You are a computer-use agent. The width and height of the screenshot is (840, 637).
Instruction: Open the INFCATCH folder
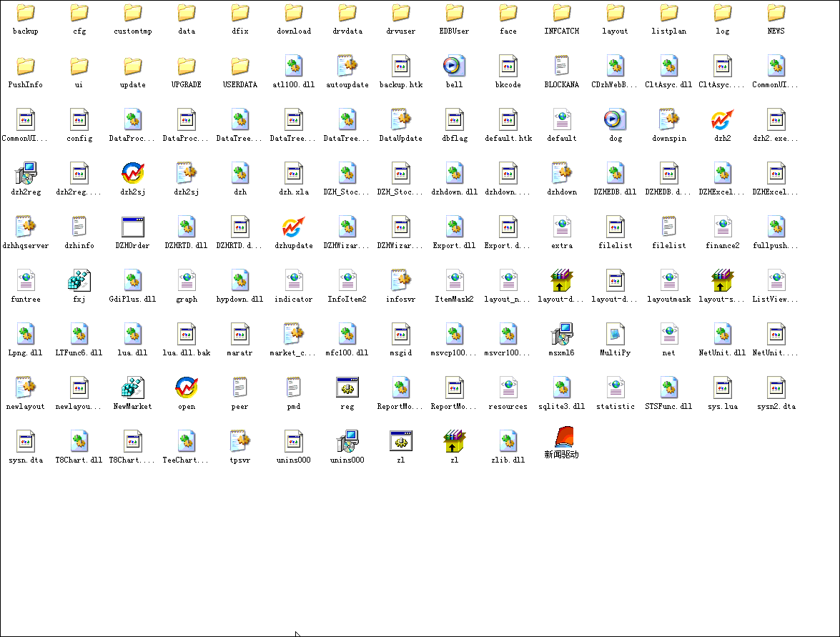click(x=561, y=13)
